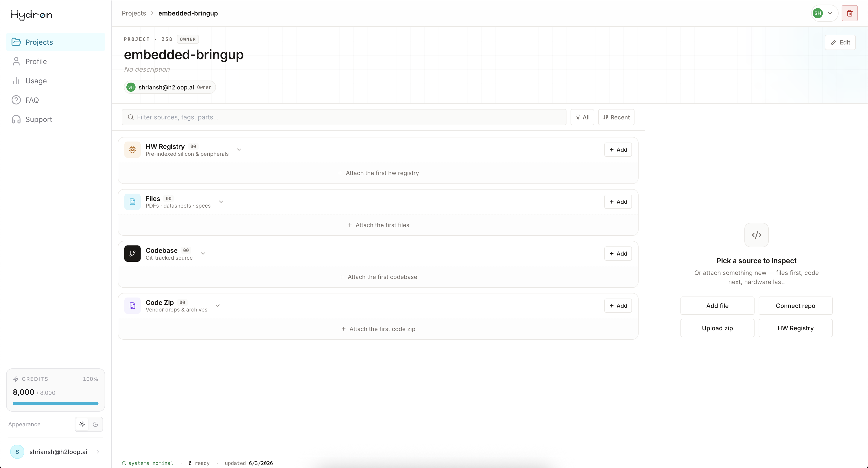Click the systems nominal status text
The image size is (868, 468).
tap(151, 463)
